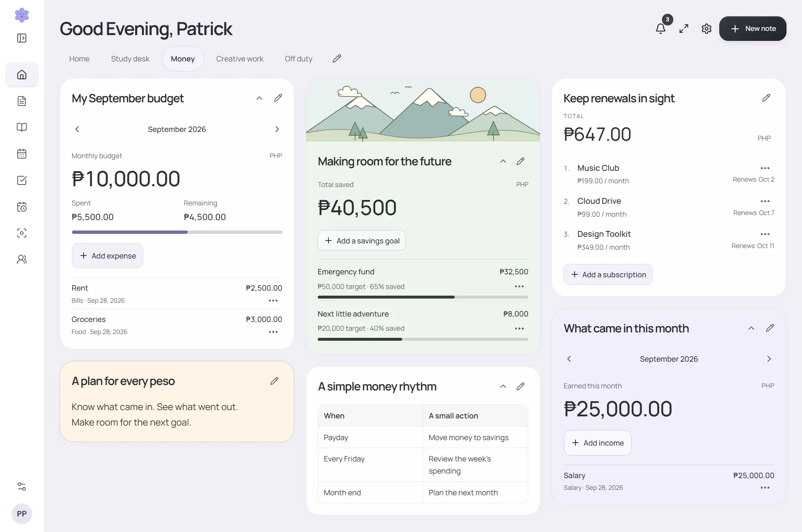The image size is (802, 532).
Task: Click the monthly budget spent progress bar
Action: (x=177, y=232)
